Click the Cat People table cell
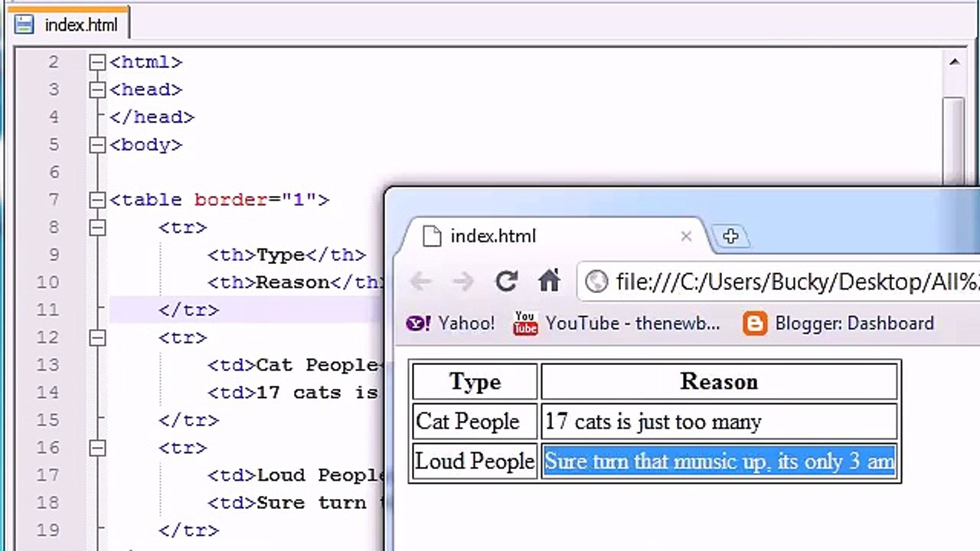Screen dimensions: 980x551 pyautogui.click(x=475, y=421)
